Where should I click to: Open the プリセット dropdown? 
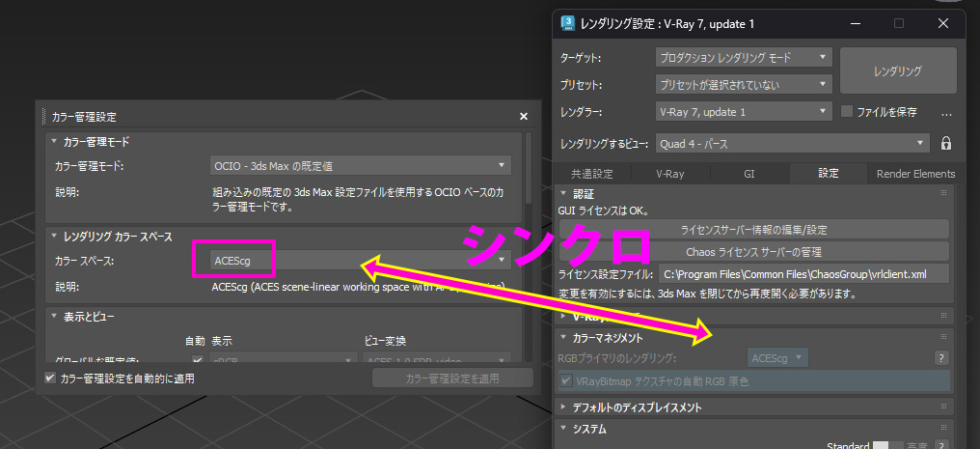(744, 84)
